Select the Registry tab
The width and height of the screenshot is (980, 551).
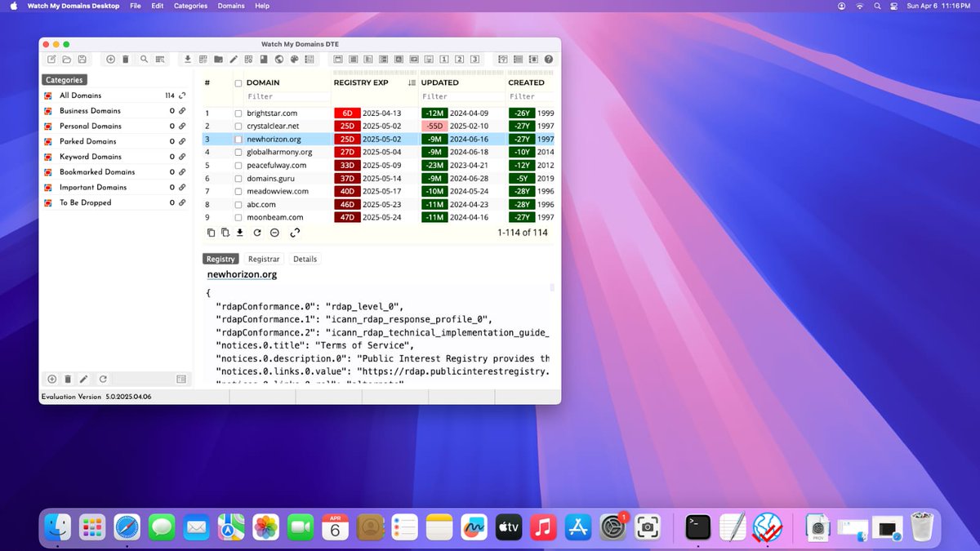click(x=220, y=259)
